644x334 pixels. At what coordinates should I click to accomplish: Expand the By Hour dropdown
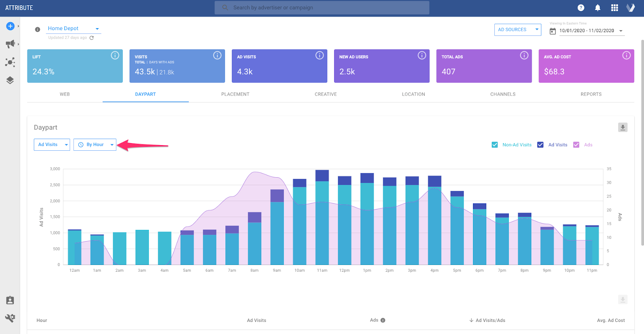click(95, 145)
